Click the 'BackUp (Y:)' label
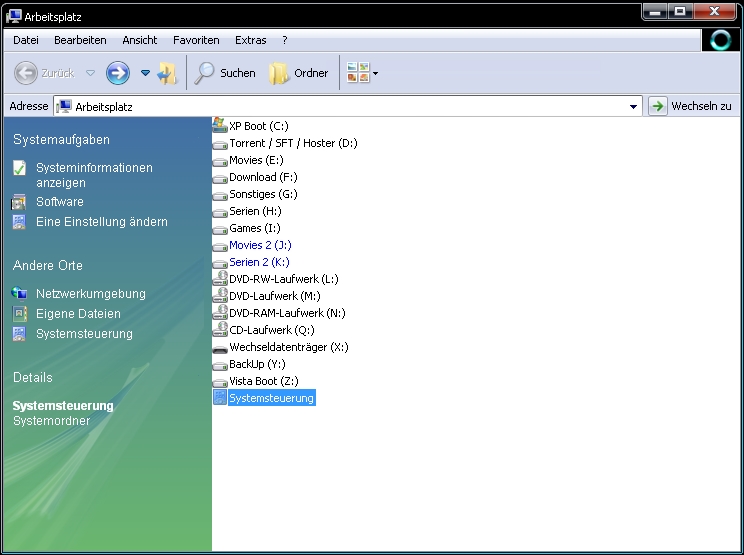The height and width of the screenshot is (555, 744). (257, 364)
